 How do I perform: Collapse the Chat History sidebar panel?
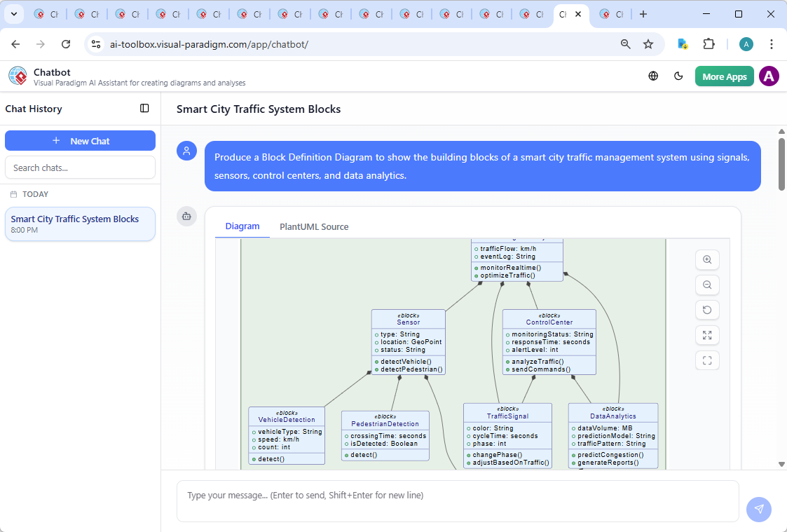tap(144, 109)
